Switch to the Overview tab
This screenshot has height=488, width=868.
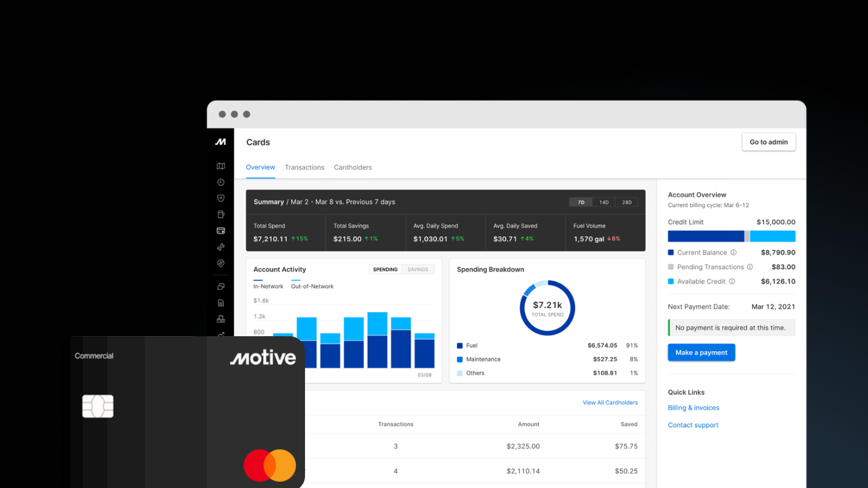[260, 167]
